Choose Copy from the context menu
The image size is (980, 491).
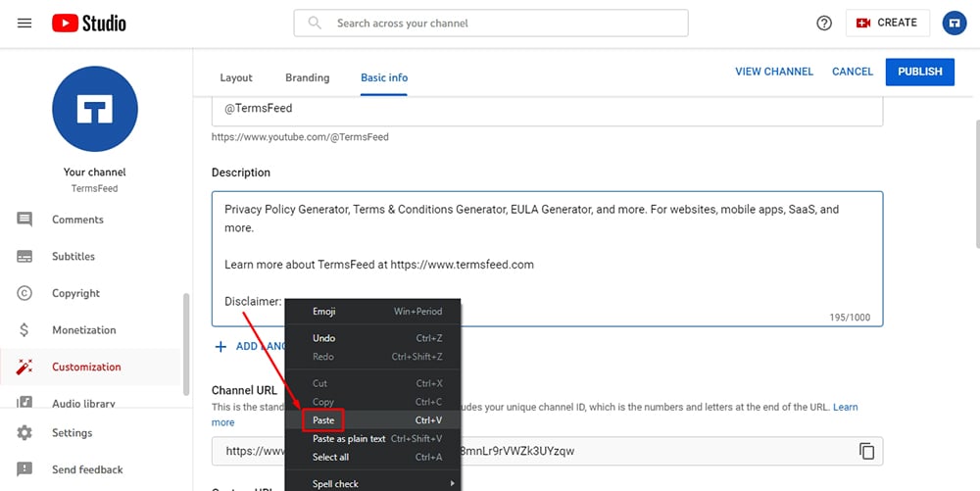(x=372, y=402)
